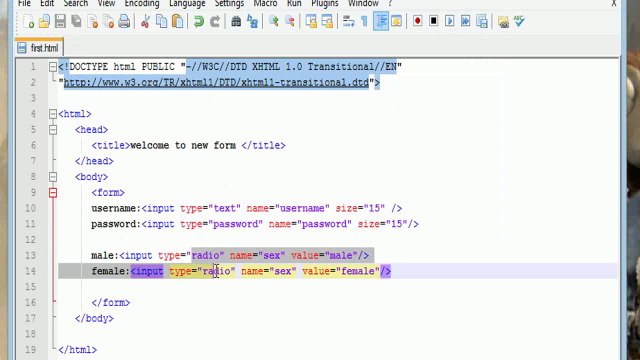Open the Search menu
640x360 pixels.
tap(76, 4)
